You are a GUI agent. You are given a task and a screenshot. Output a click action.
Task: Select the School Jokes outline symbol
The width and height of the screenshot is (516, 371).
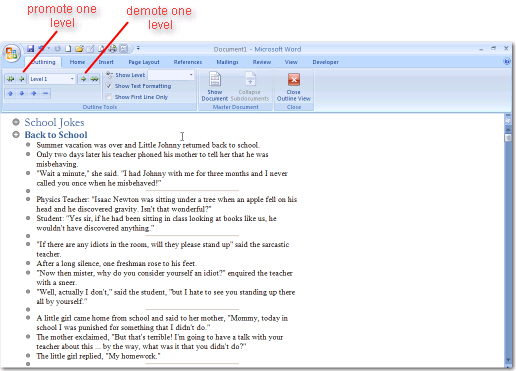click(16, 122)
